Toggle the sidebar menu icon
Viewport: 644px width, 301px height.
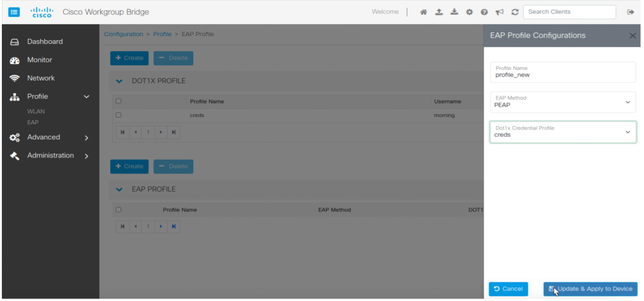(x=14, y=12)
